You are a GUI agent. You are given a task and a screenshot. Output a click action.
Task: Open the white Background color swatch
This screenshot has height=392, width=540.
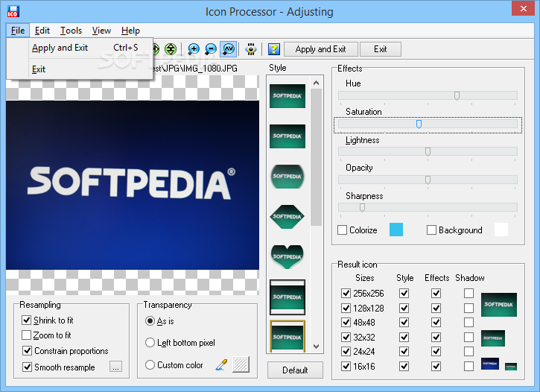[x=501, y=230]
